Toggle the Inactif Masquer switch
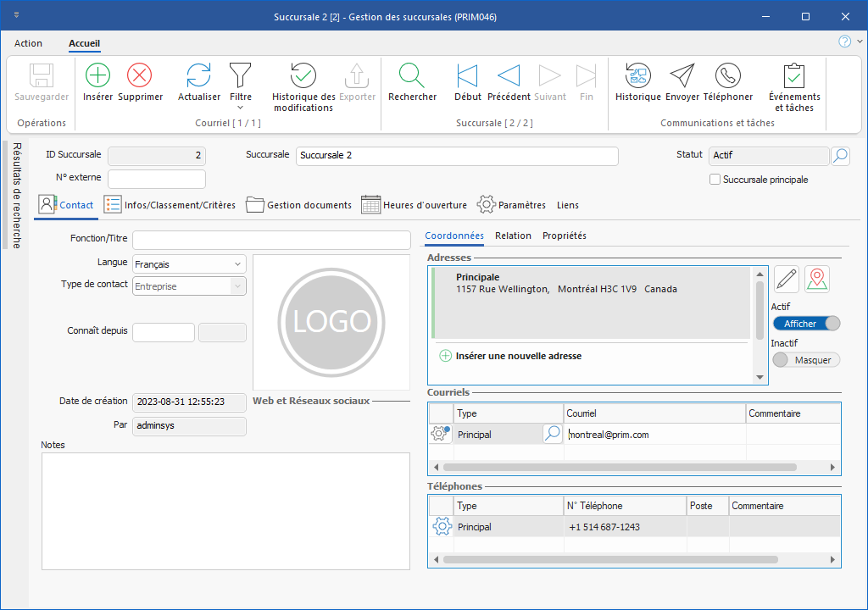The width and height of the screenshot is (868, 610). tap(806, 360)
